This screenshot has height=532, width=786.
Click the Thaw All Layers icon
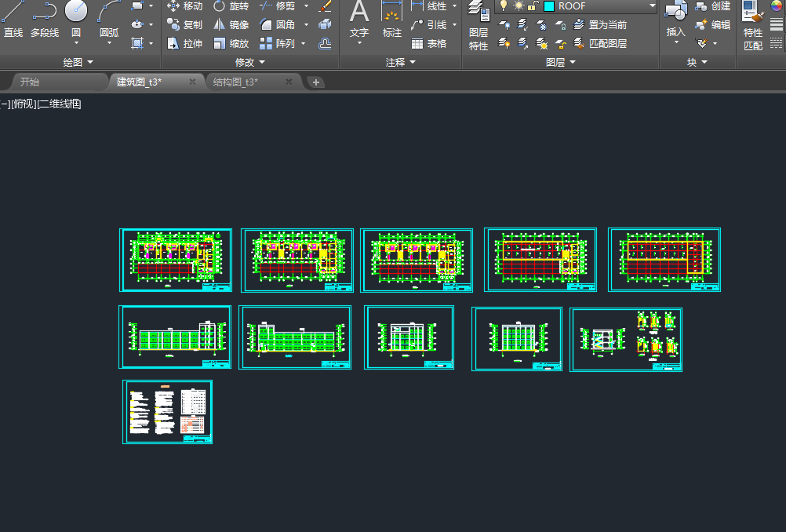(x=542, y=44)
